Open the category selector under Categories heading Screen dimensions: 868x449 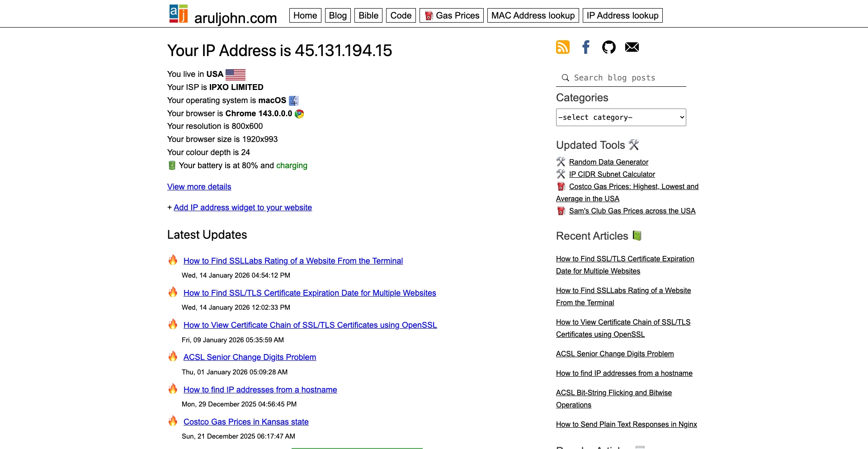[x=620, y=117]
